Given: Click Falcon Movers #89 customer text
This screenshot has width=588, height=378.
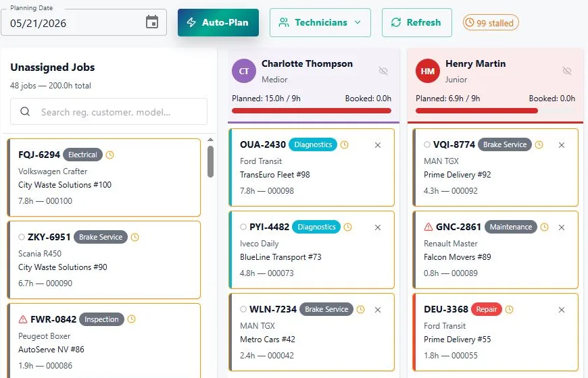Looking at the screenshot, I should (457, 257).
